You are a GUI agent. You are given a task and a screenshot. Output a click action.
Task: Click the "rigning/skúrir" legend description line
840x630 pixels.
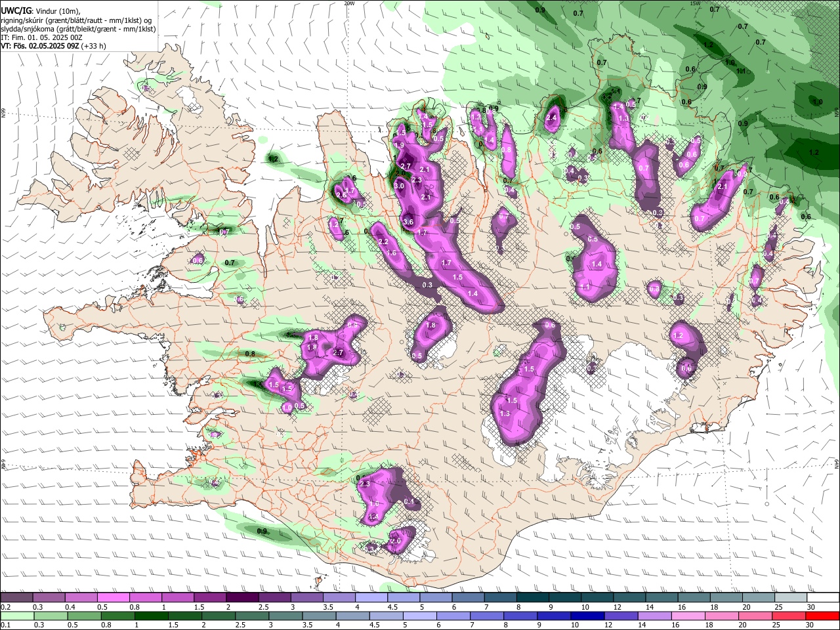tap(76, 20)
